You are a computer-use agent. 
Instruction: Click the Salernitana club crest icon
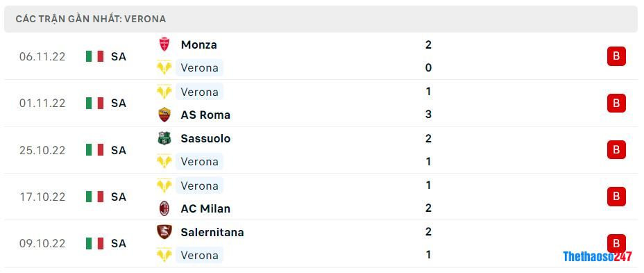(x=164, y=232)
